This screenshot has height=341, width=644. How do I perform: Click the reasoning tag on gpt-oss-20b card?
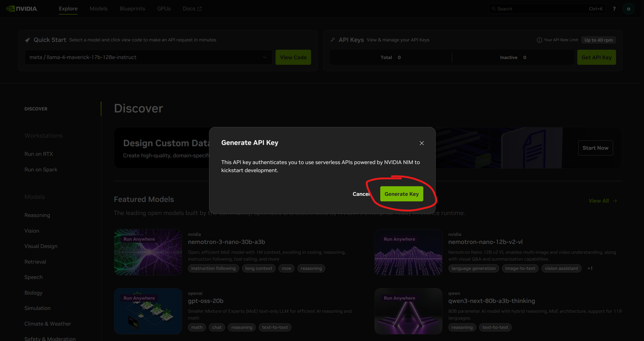tap(242, 327)
